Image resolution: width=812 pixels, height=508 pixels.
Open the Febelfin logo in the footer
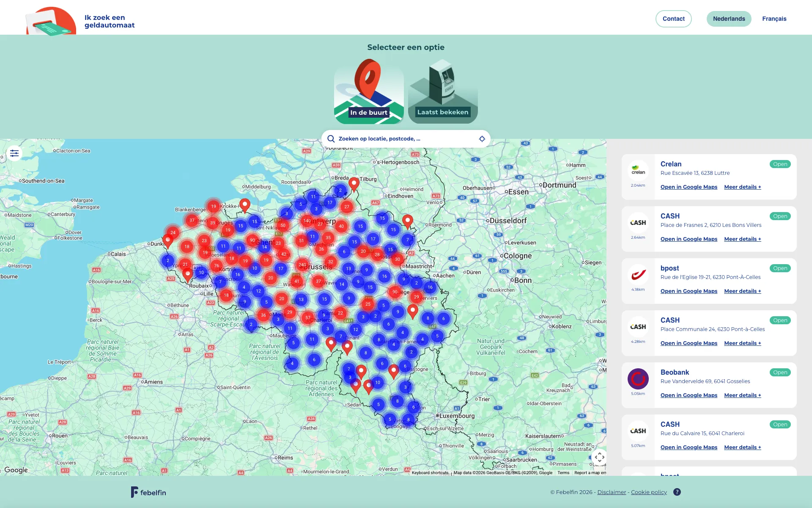click(x=148, y=492)
